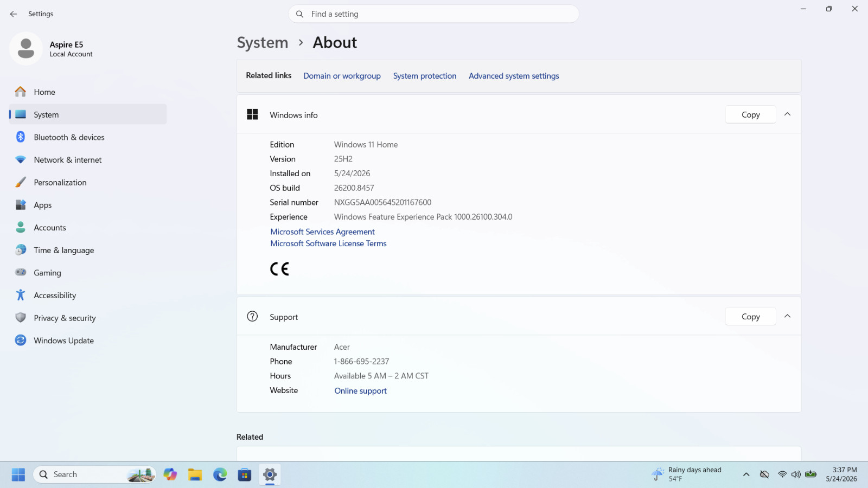Open Personalization settings
The width and height of the screenshot is (868, 488).
pos(88,183)
